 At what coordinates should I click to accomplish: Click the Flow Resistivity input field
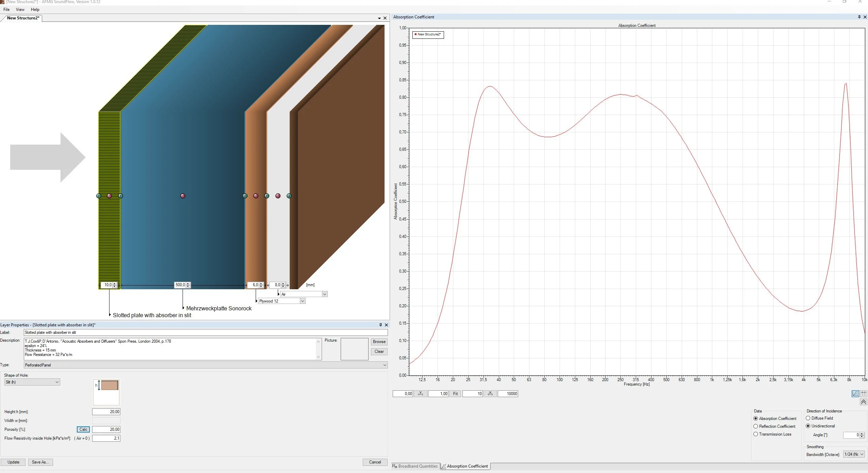pyautogui.click(x=106, y=438)
